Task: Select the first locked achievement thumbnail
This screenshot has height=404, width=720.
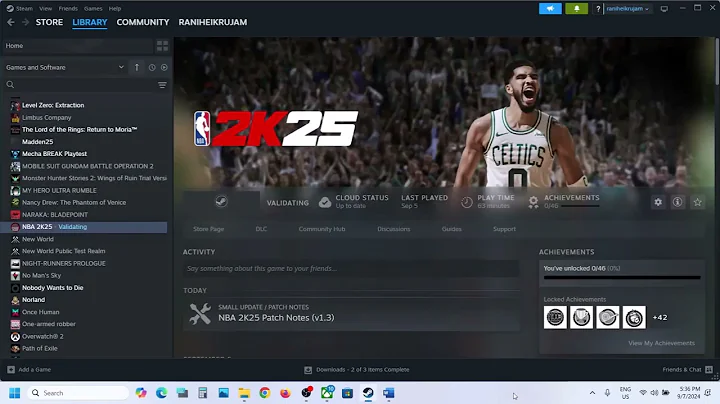Action: pyautogui.click(x=555, y=317)
